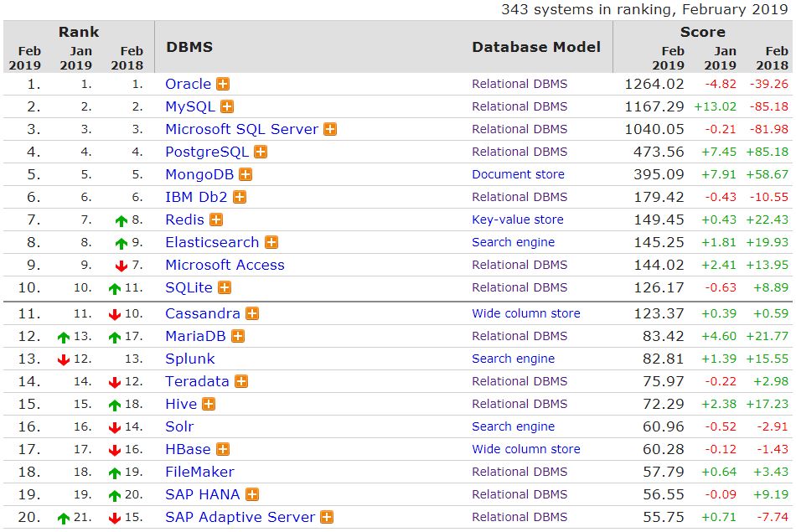The width and height of the screenshot is (796, 532).
Task: Click Search engine model link for Elasticsearch
Action: (513, 242)
